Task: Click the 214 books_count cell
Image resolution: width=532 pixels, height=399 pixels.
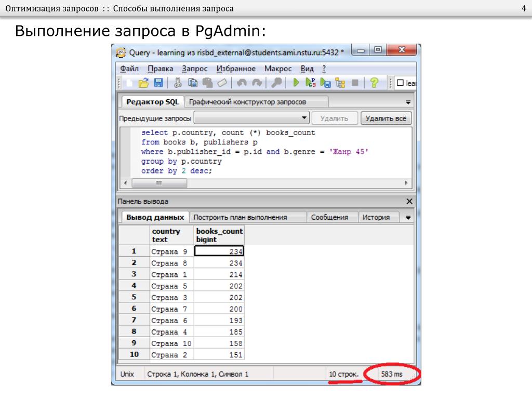Action: (x=219, y=274)
